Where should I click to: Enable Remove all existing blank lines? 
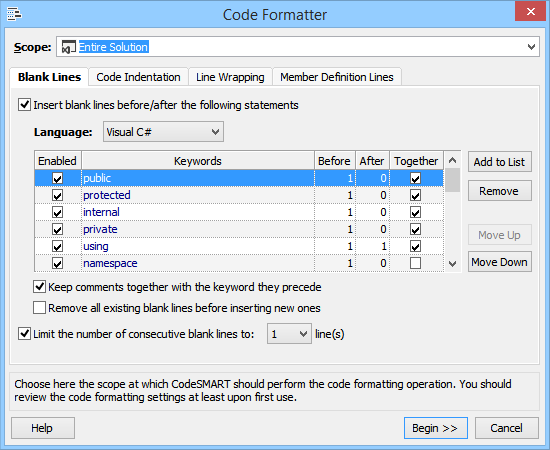pos(39,308)
